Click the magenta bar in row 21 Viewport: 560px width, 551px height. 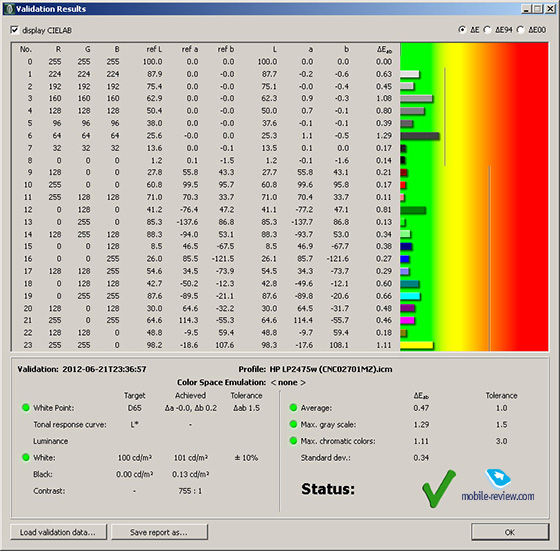(x=408, y=320)
